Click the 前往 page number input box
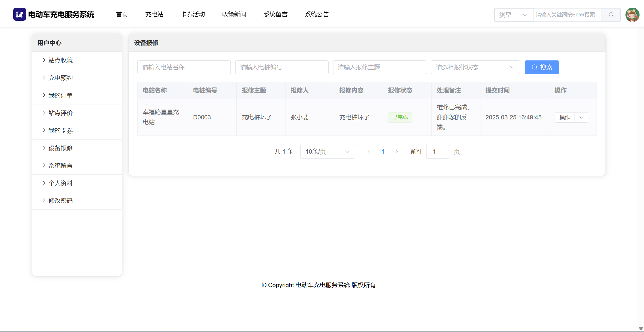 438,152
